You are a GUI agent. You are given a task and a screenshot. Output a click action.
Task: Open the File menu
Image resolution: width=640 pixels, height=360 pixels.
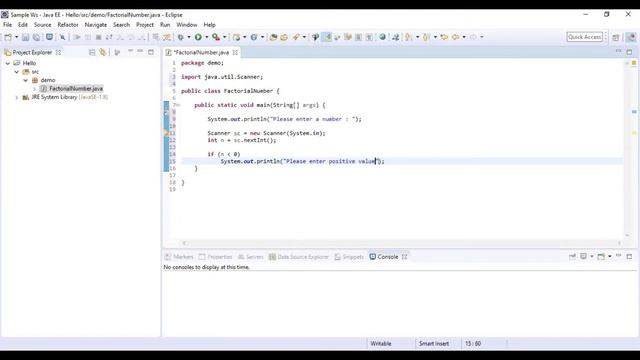pos(7,25)
